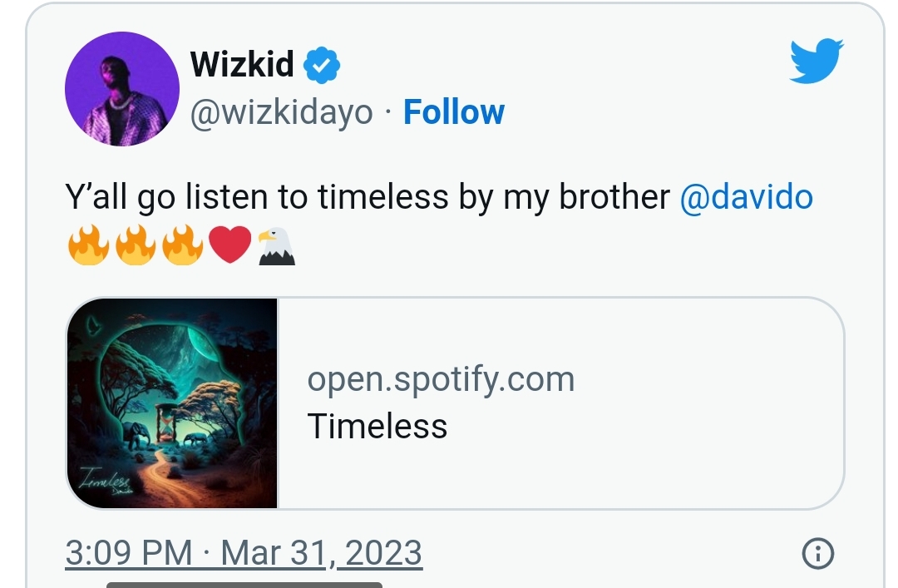Screen dimensions: 898x588
Task: Click the Wizkid display name
Action: click(x=242, y=63)
